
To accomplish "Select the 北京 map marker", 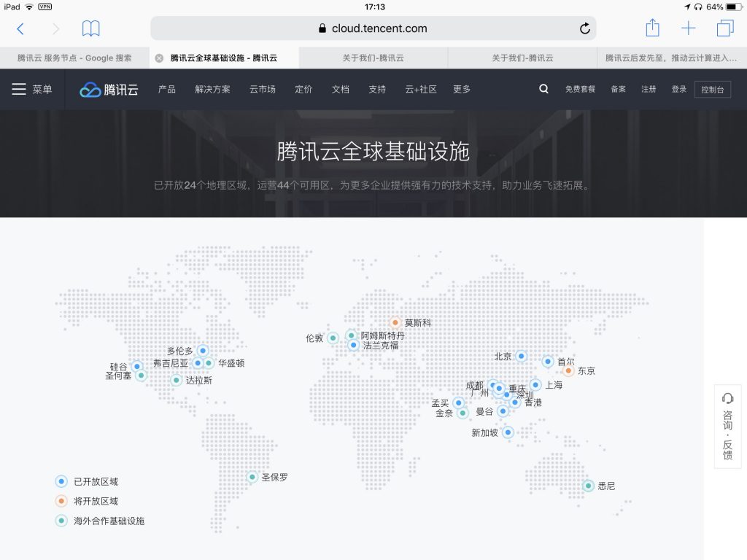I will pos(521,356).
